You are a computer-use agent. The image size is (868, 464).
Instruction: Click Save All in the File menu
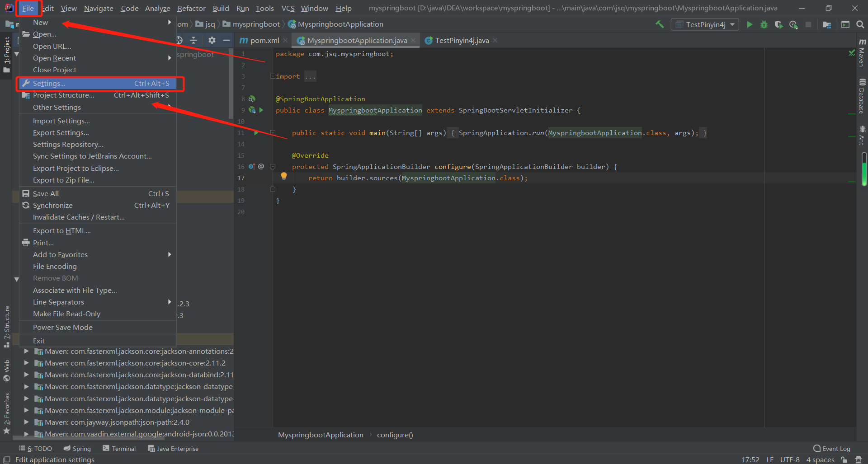pyautogui.click(x=98, y=194)
